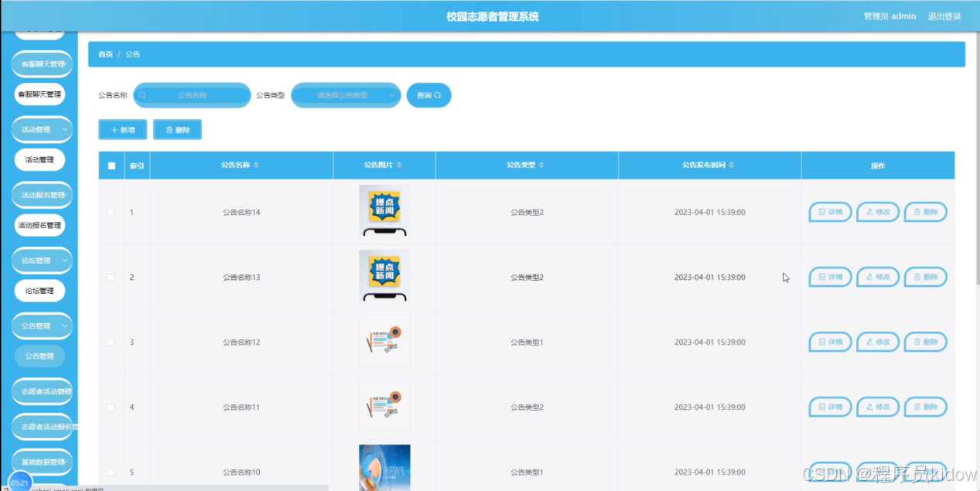980x491 pixels.
Task: Click the search icon on the 查询 button
Action: (438, 96)
